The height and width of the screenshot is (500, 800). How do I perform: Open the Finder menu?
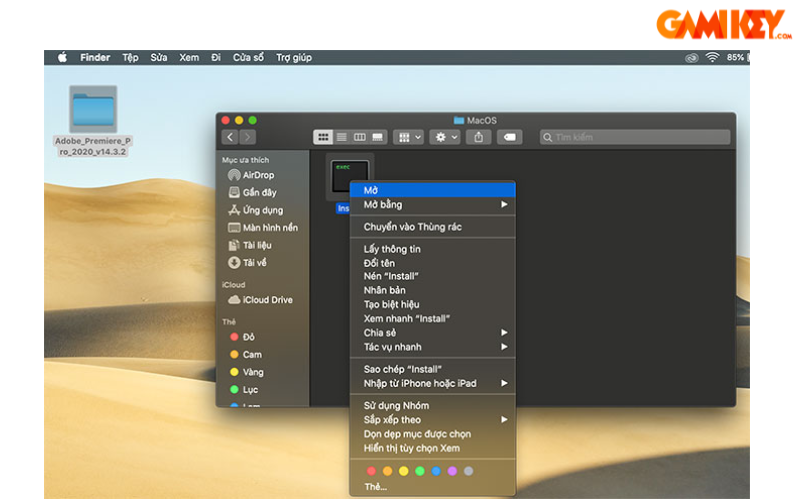(95, 58)
